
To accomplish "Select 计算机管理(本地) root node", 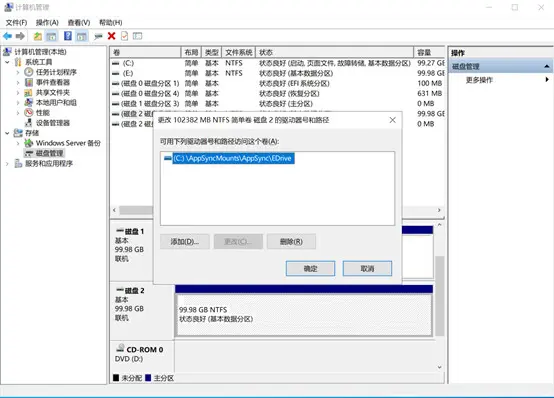I will pos(40,52).
